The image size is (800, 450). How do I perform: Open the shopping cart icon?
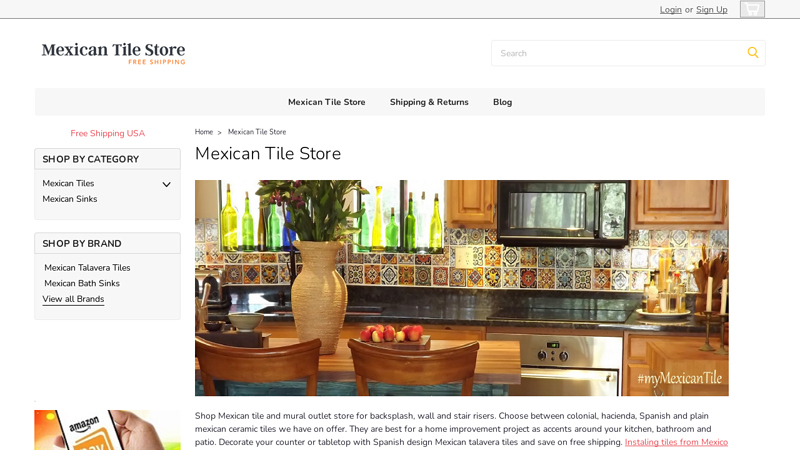752,9
